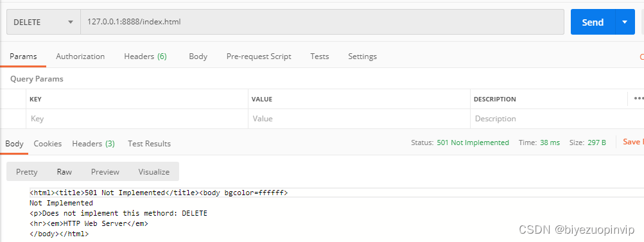Click the request URL field
644x242 pixels.
pos(322,22)
